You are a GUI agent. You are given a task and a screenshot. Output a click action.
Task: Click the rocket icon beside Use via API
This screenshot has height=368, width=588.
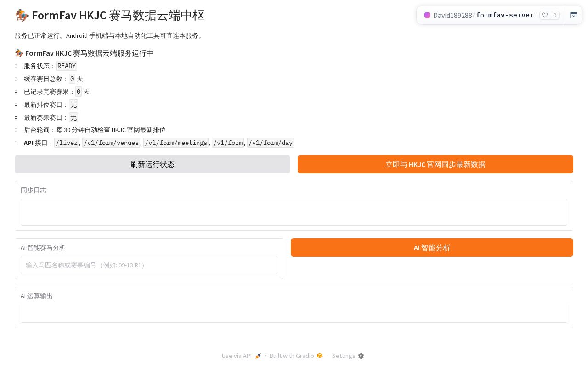coord(258,356)
